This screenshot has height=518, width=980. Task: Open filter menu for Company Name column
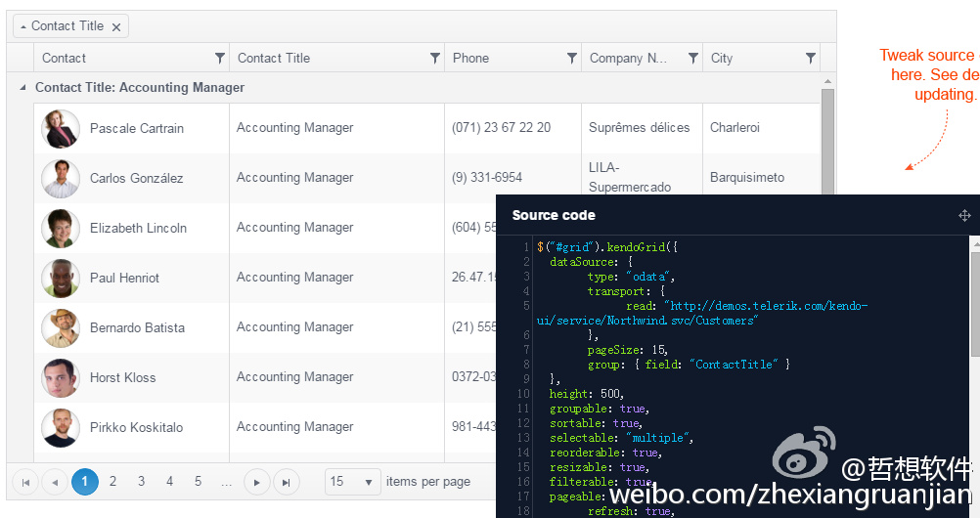692,58
